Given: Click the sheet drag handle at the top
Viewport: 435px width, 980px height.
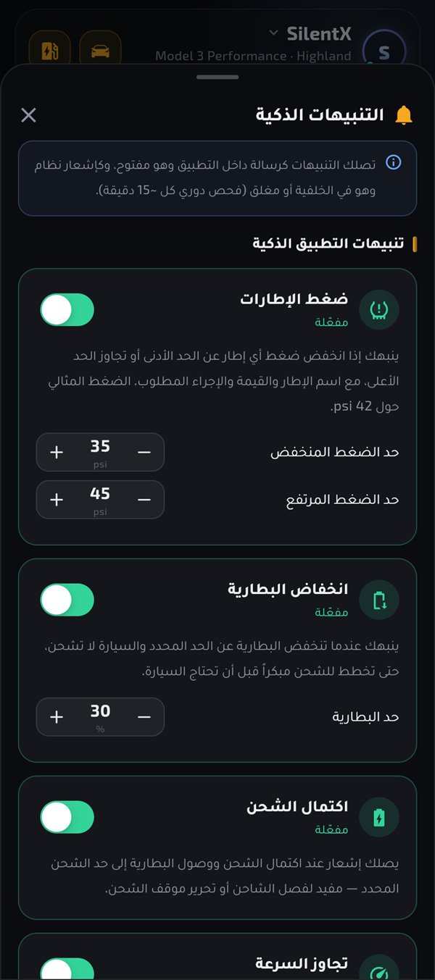Looking at the screenshot, I should click(217, 77).
